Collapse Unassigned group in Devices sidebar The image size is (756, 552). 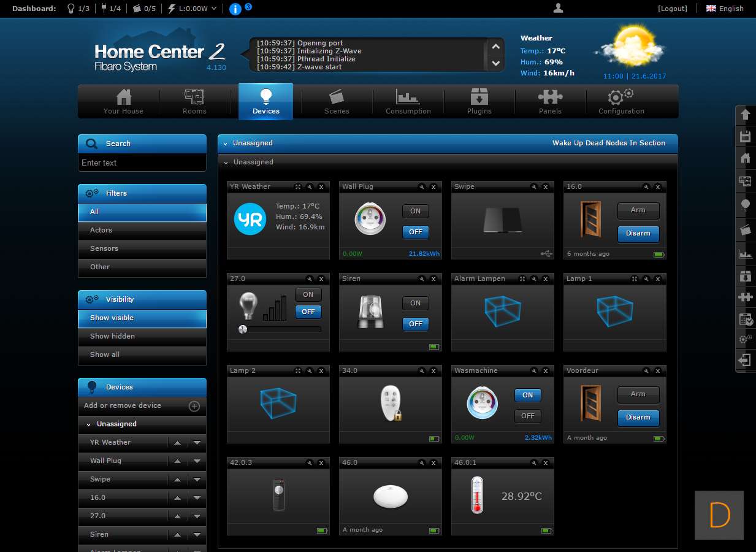(x=89, y=424)
